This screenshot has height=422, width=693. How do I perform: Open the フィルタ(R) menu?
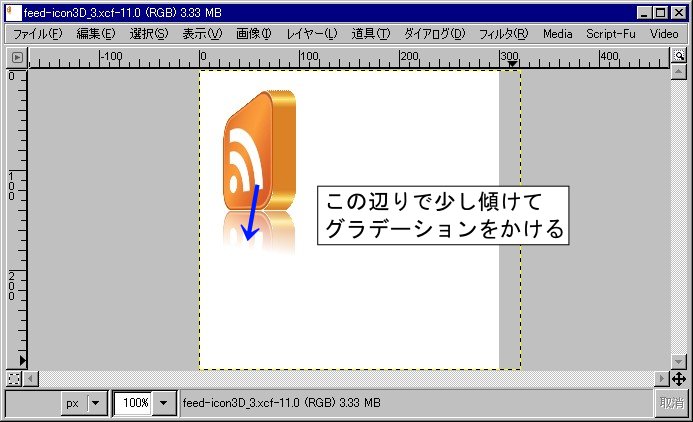(504, 34)
